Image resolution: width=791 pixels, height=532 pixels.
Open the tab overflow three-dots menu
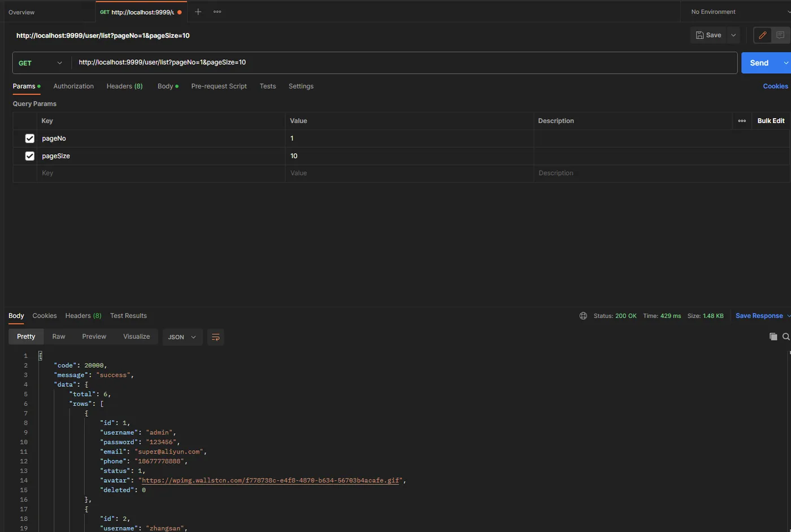click(x=217, y=12)
